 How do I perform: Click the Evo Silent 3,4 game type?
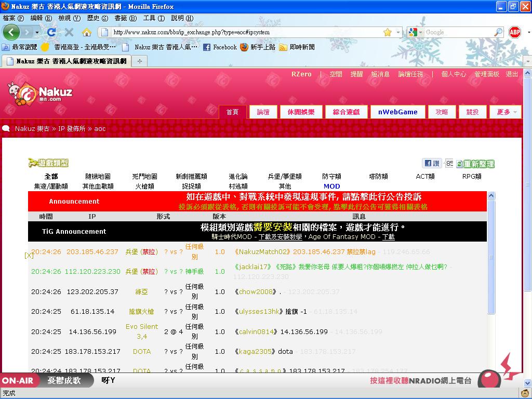142,331
